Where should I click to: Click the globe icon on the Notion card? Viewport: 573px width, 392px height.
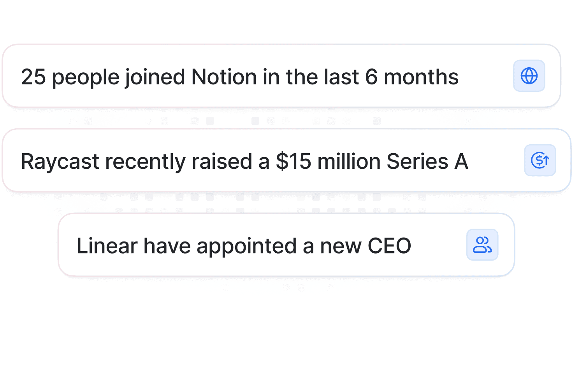coord(529,76)
